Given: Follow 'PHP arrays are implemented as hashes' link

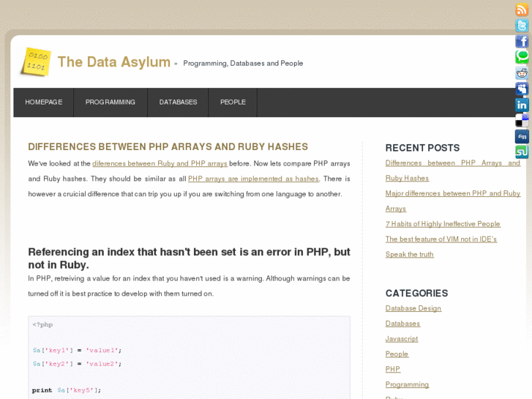Looking at the screenshot, I should 253,179.
